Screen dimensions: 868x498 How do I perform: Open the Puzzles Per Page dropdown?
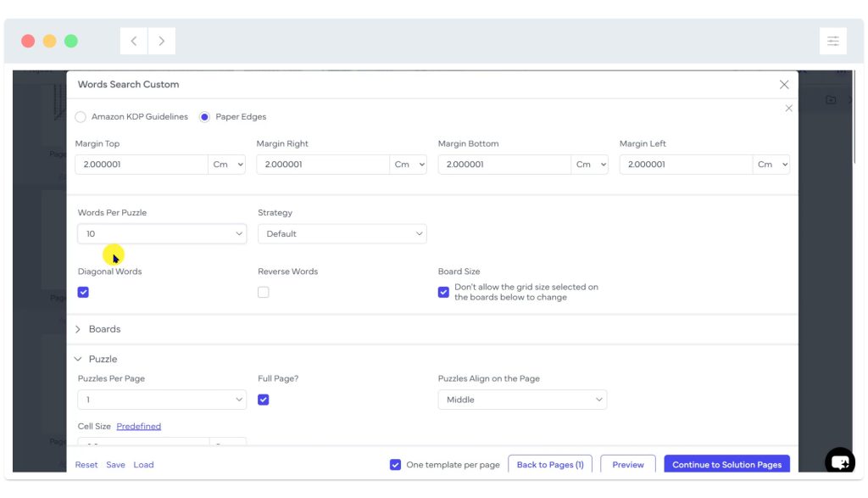tap(162, 400)
